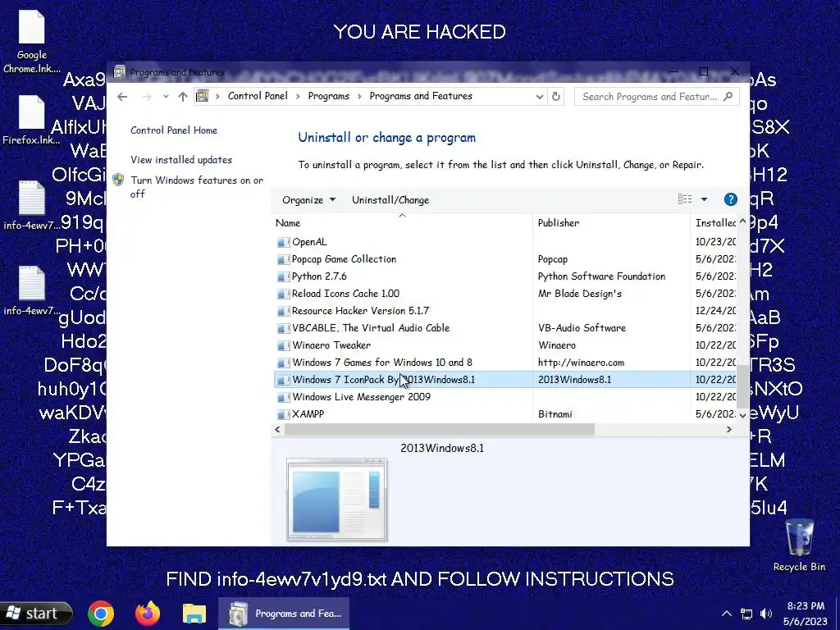
Task: Click Control Panel in the breadcrumb
Action: click(x=258, y=96)
